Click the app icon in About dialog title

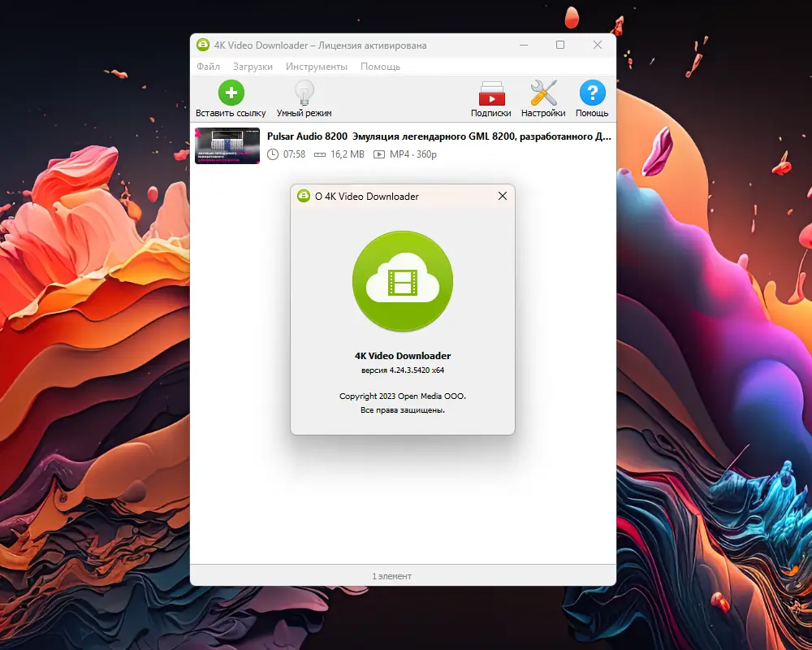pyautogui.click(x=304, y=196)
